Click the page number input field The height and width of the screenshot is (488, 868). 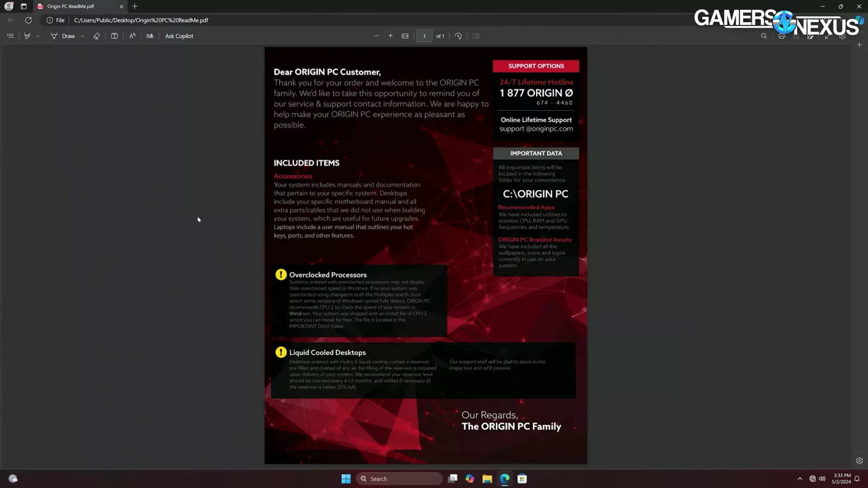click(424, 36)
